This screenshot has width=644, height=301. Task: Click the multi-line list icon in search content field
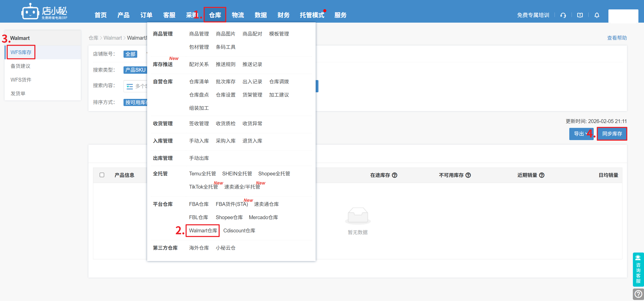130,86
